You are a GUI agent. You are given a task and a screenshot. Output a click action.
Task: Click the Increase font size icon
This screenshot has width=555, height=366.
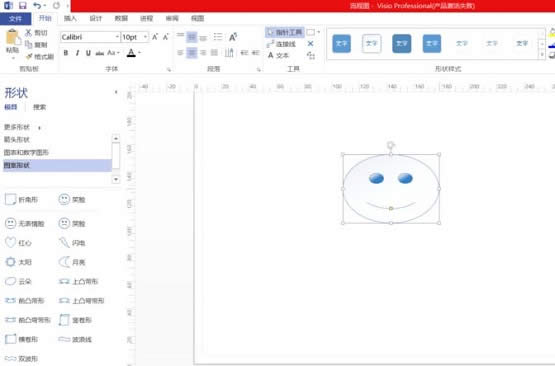[155, 37]
